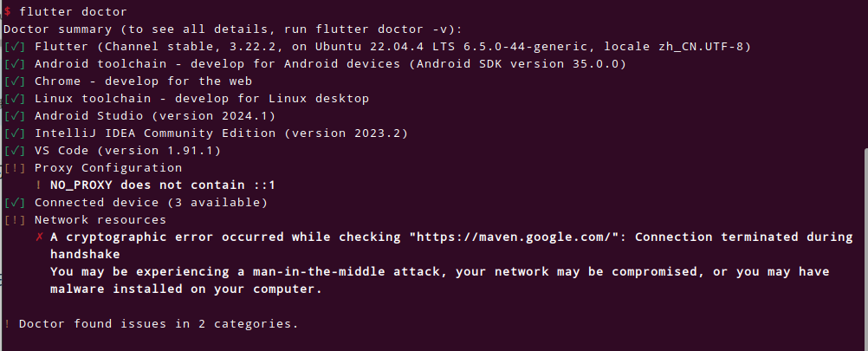The image size is (868, 351).
Task: Click the 'Android SDK version 35.0.0' text
Action: point(518,63)
